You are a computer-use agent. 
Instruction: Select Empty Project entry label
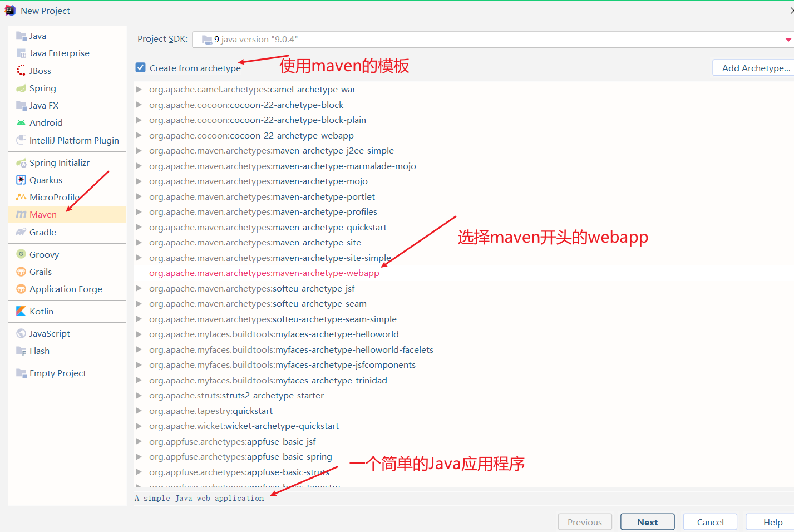pos(58,373)
